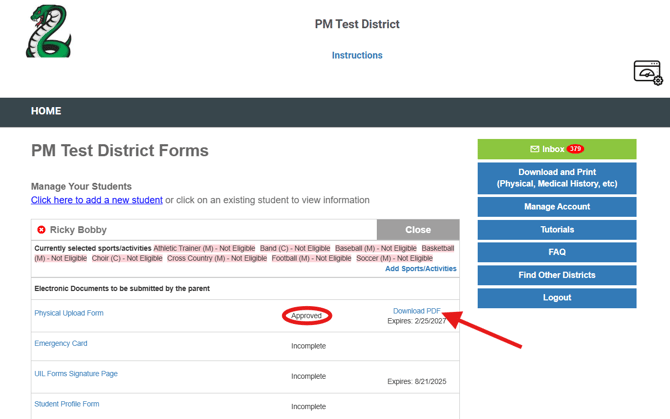Open Manage Account
The image size is (670, 419).
(x=557, y=207)
